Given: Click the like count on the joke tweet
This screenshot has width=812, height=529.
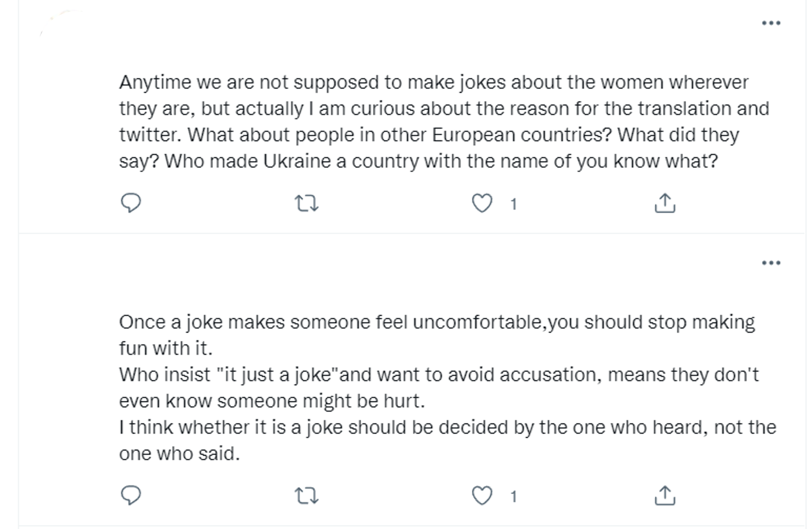Looking at the screenshot, I should (513, 496).
